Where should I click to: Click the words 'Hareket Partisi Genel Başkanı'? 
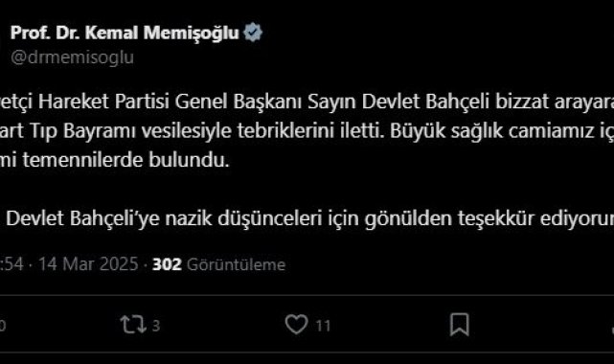tap(170, 102)
